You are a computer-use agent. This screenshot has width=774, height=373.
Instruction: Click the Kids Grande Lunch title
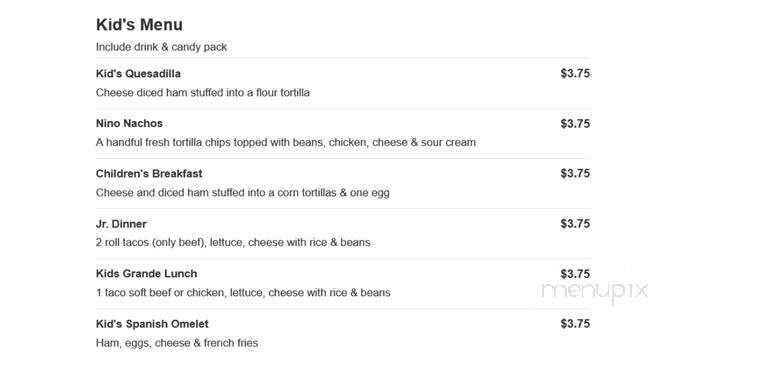[x=147, y=274]
